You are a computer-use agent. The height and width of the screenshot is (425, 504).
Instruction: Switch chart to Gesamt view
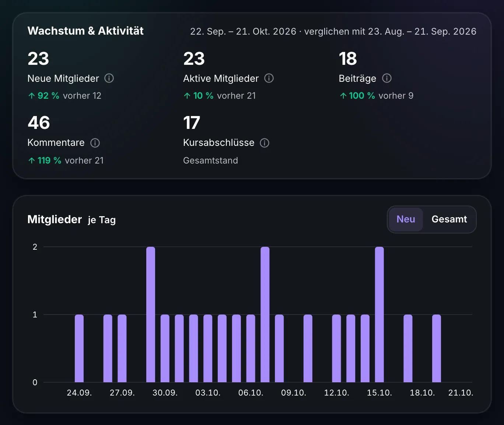coord(449,219)
